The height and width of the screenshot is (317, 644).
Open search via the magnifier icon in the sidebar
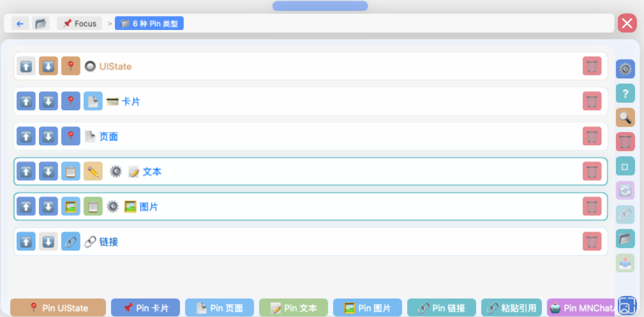point(625,117)
